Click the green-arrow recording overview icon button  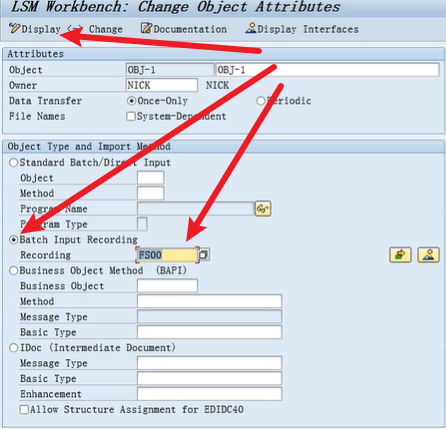(x=400, y=255)
